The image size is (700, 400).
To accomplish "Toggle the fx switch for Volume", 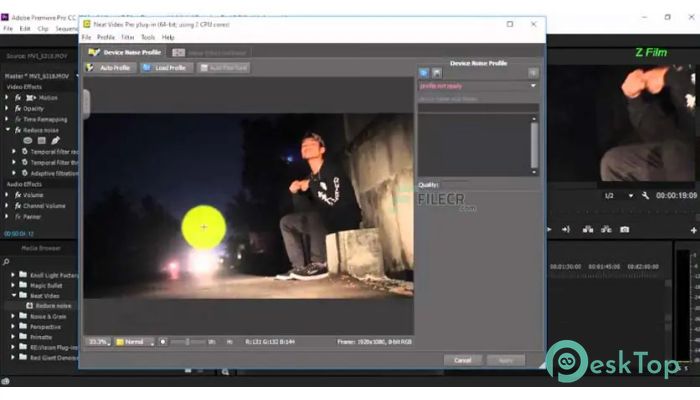I will 18,195.
